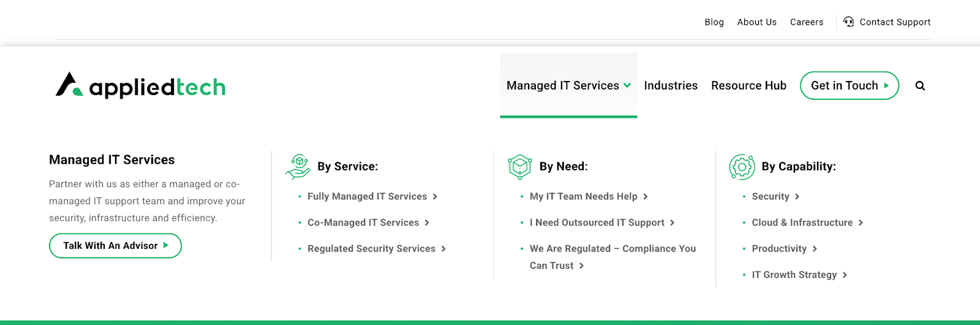
Task: Click the By Capability: heading
Action: [799, 166]
